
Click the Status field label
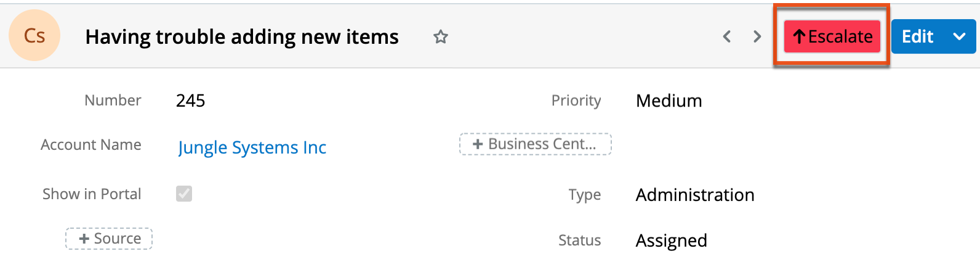[x=579, y=240]
